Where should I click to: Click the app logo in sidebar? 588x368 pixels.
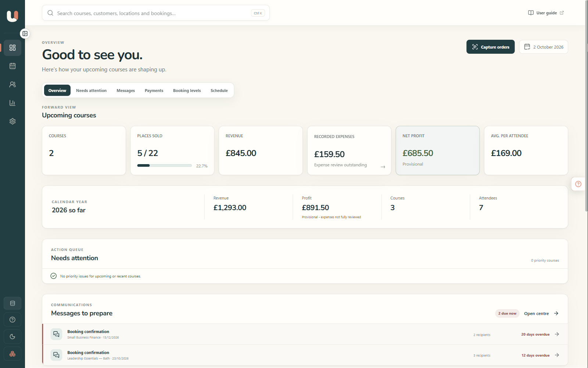[12, 16]
